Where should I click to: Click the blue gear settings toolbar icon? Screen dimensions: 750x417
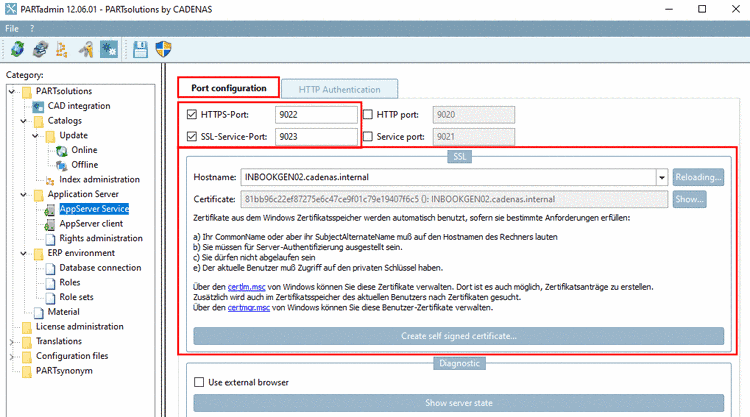[109, 49]
